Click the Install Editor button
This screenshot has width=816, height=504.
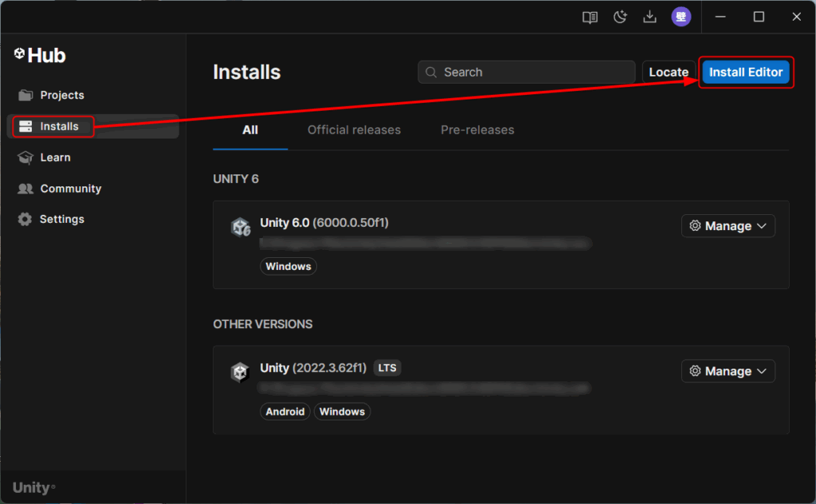point(746,72)
